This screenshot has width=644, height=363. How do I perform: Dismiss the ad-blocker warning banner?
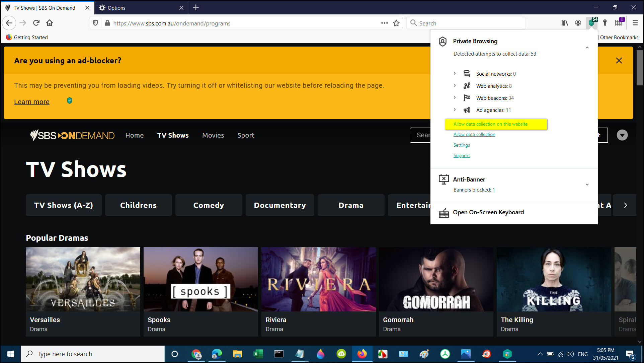(x=619, y=61)
